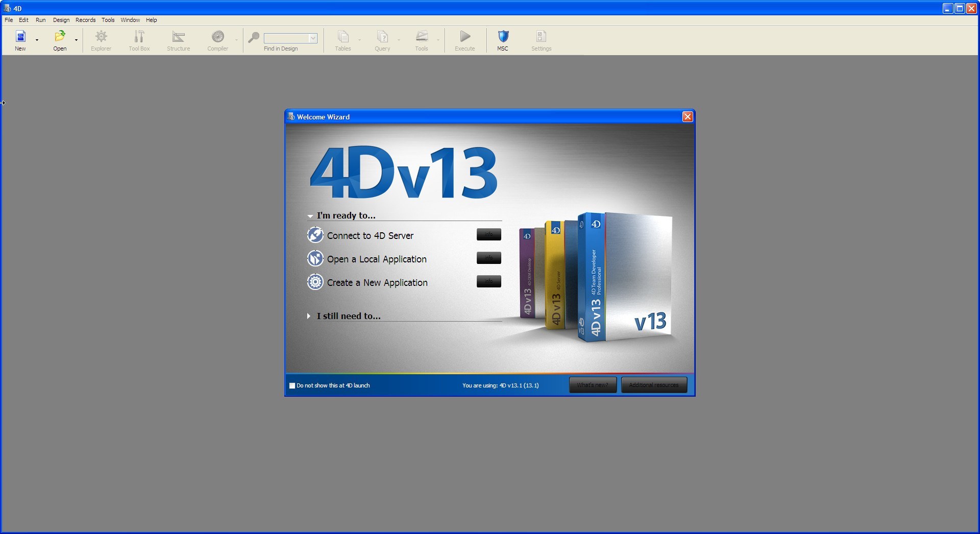Close the Welcome Wizard dialog
Screen dimensions: 980x534
pyautogui.click(x=688, y=117)
